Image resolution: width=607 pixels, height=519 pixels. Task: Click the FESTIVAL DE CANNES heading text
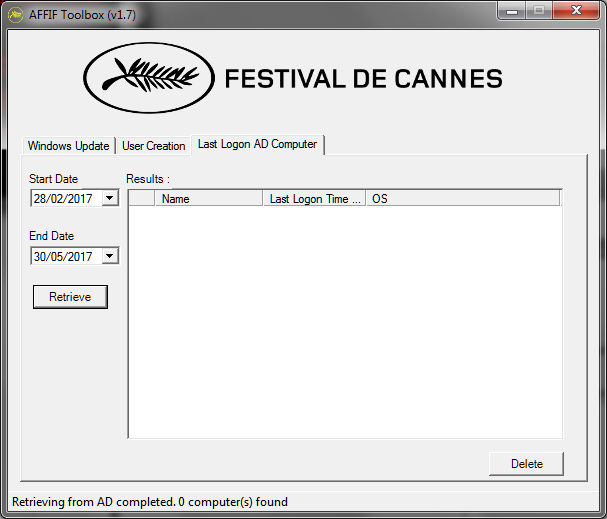point(364,79)
